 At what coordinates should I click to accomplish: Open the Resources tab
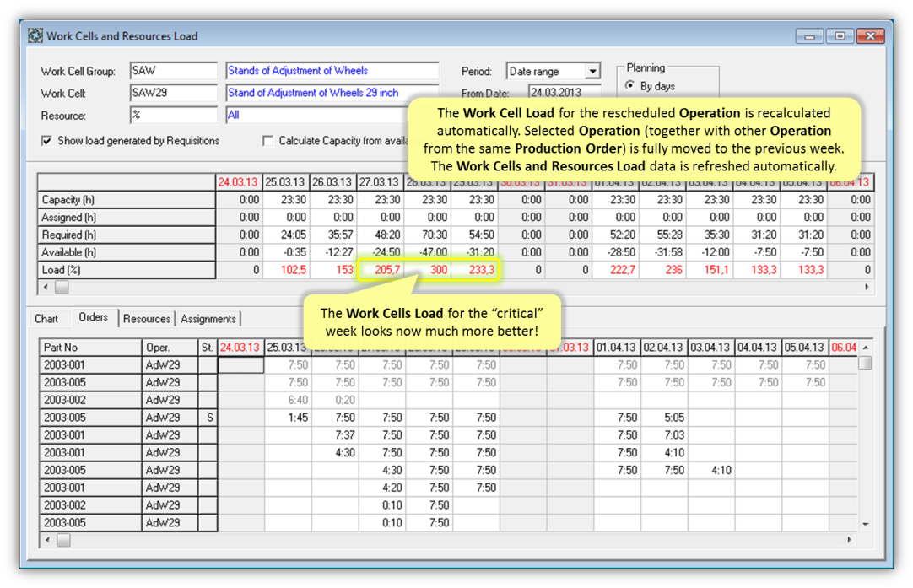147,319
